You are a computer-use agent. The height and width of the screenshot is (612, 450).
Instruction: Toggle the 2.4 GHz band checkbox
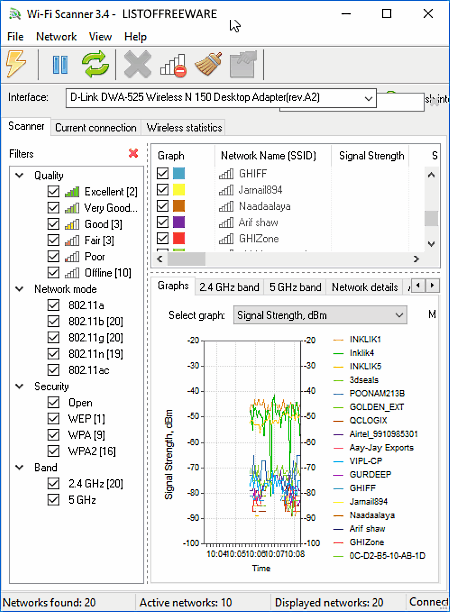point(53,484)
